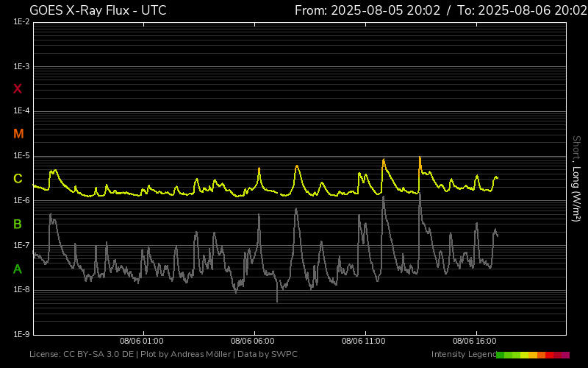The width and height of the screenshot is (588, 368).
Task: Select the 08/06 06:00 time axis label
Action: point(252,342)
